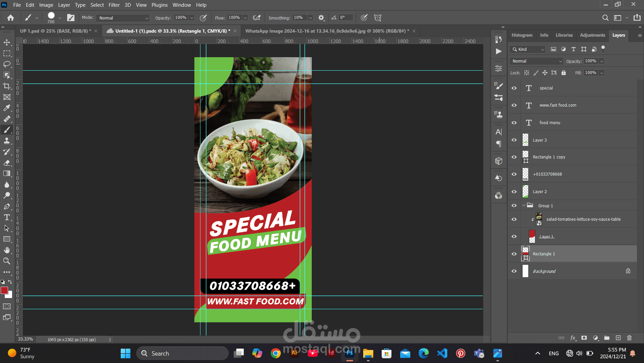
Task: Open the Flow percentage dropdown arrow
Action: 245,18
